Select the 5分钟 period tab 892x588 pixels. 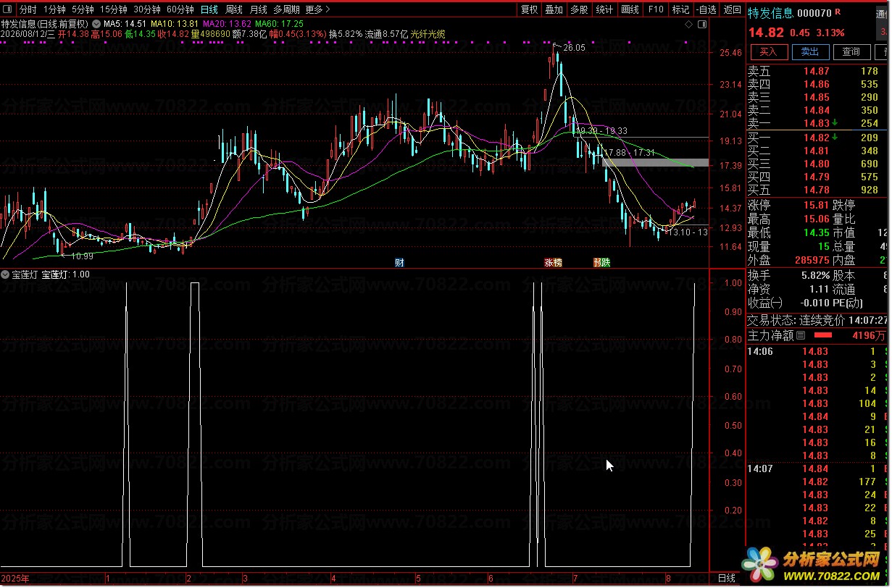pyautogui.click(x=83, y=9)
